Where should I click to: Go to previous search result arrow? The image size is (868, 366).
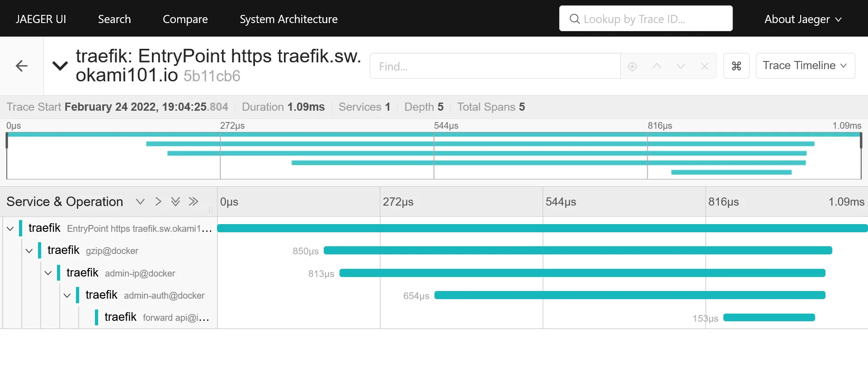(x=656, y=66)
